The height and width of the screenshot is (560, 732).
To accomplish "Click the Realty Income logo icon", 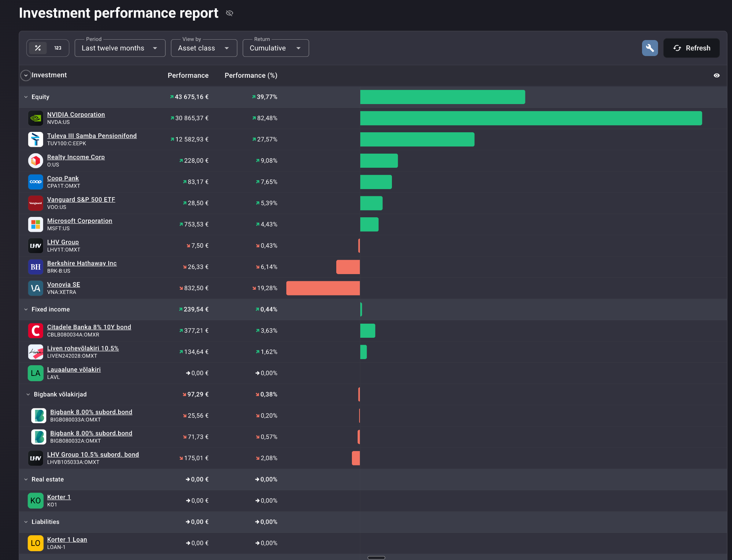I will point(35,160).
